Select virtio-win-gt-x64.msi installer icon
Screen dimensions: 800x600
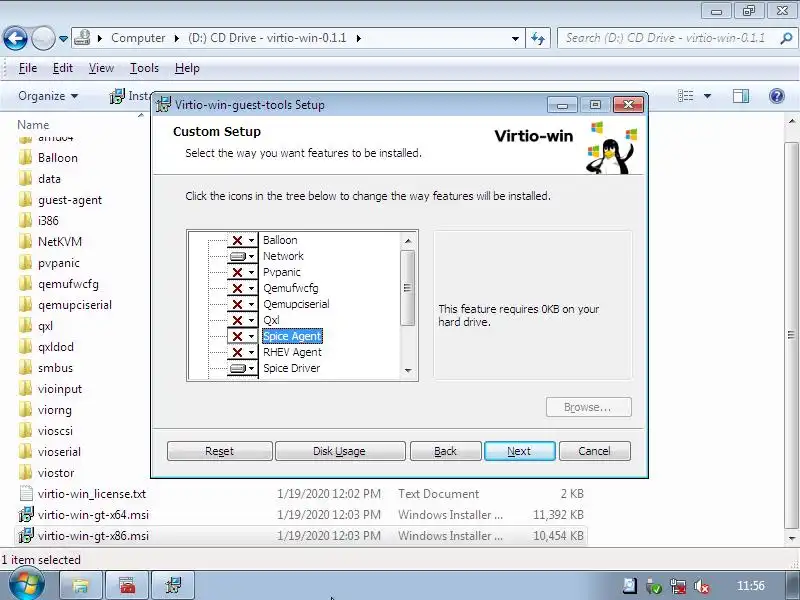[x=26, y=515]
